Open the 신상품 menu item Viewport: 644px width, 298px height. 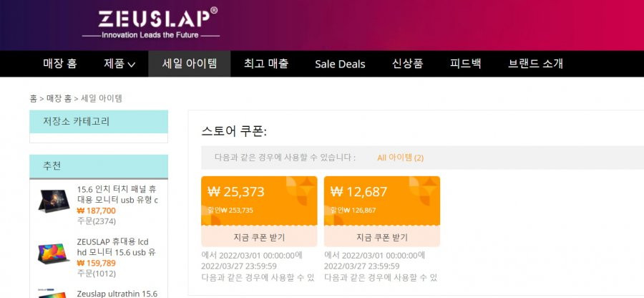407,64
